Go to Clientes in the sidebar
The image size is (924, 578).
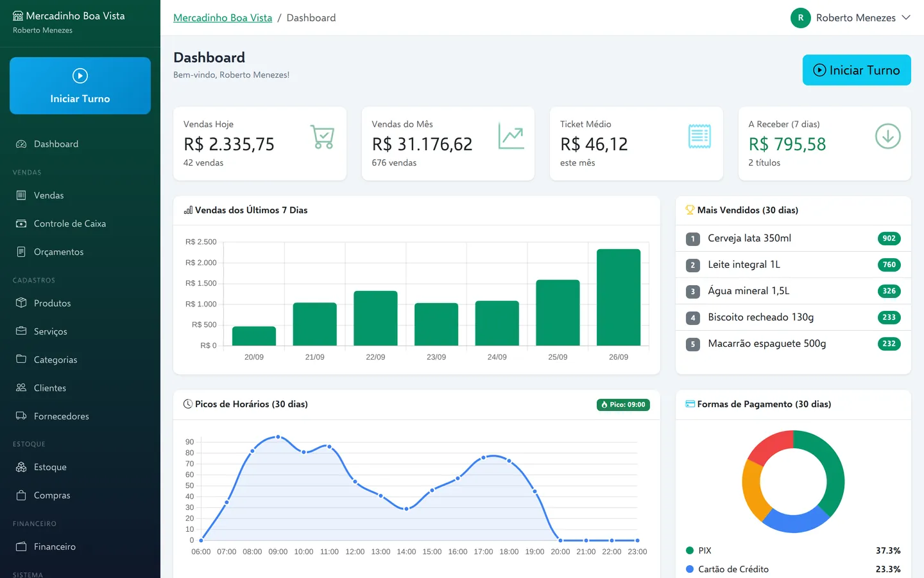[80, 388]
